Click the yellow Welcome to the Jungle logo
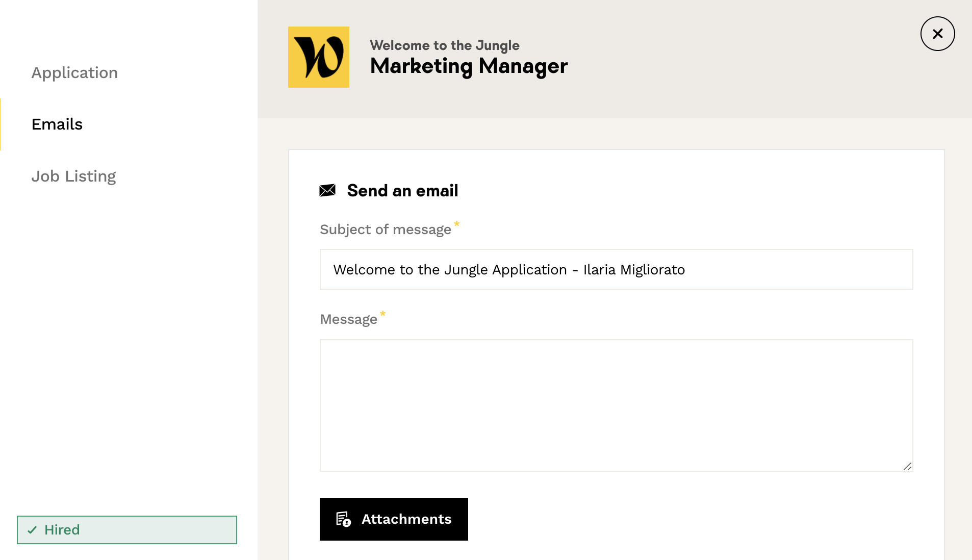The height and width of the screenshot is (560, 972). click(x=319, y=57)
